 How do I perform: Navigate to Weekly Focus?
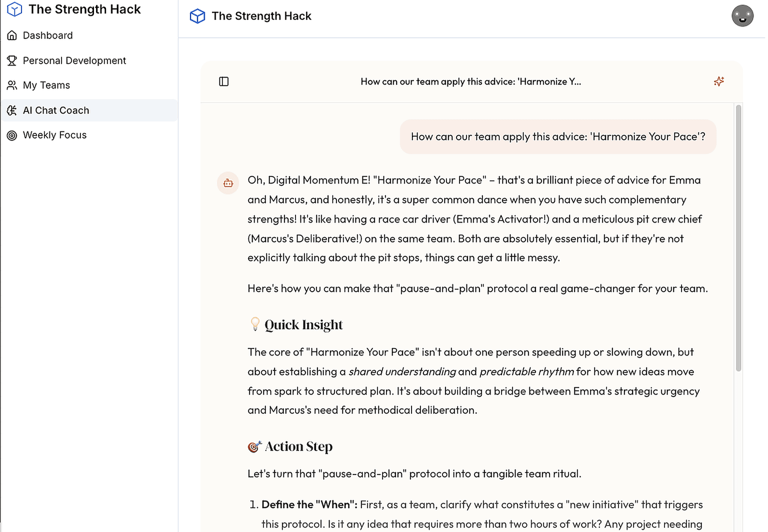coord(54,135)
